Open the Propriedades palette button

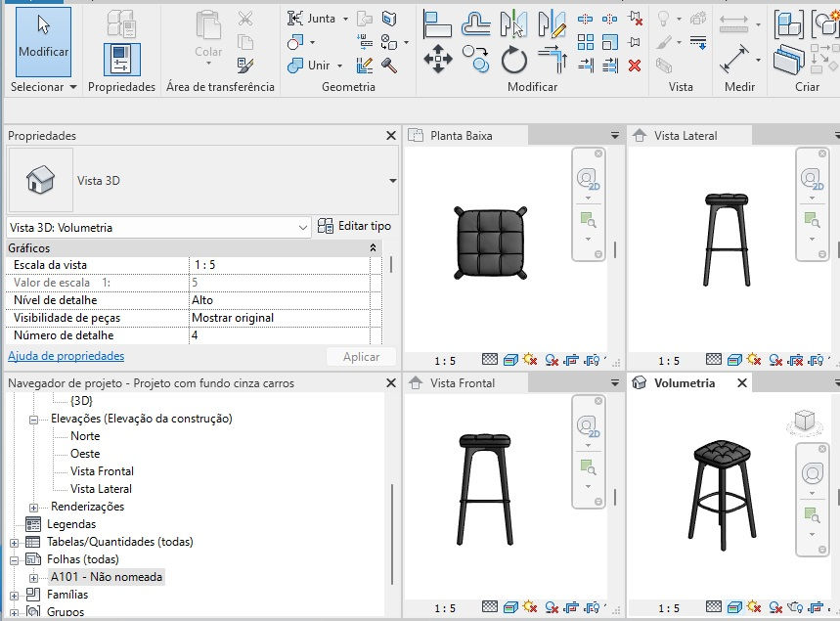pos(121,60)
